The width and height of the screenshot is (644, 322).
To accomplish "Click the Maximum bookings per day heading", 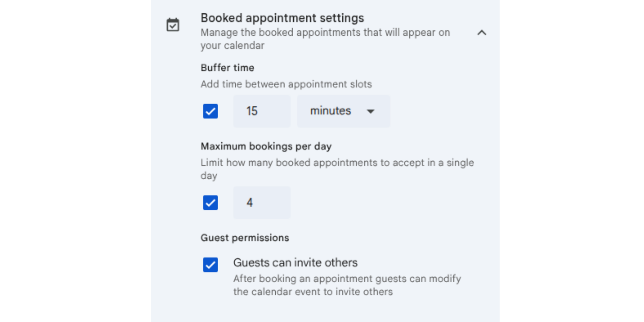I will click(x=266, y=146).
